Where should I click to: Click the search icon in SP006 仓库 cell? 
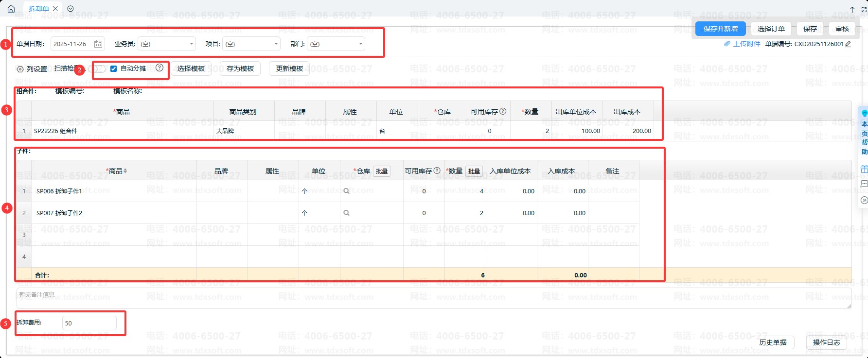(x=346, y=191)
